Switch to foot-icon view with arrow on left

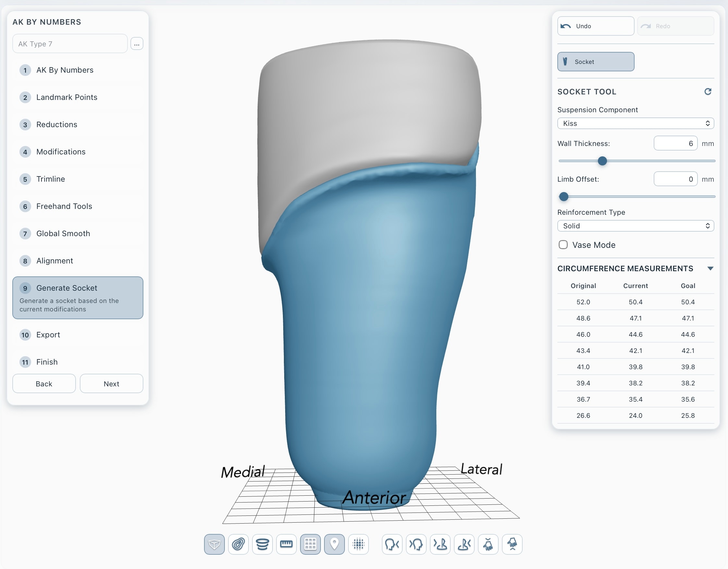coord(440,544)
